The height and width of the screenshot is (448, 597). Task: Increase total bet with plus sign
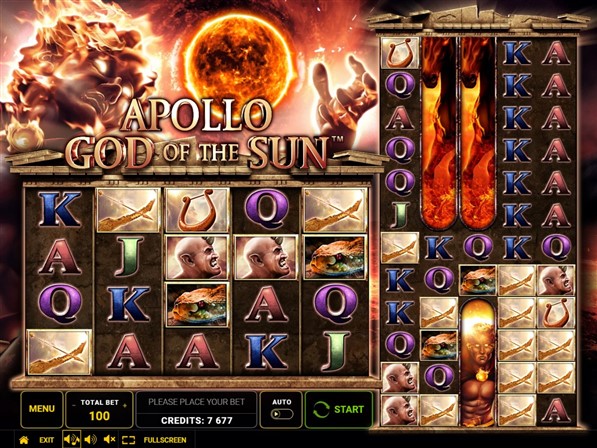[125, 406]
